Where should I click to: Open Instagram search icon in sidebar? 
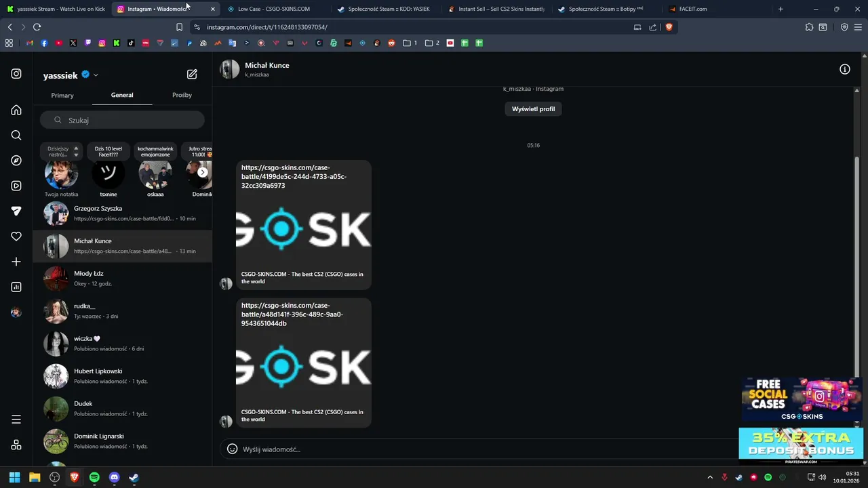pyautogui.click(x=16, y=135)
